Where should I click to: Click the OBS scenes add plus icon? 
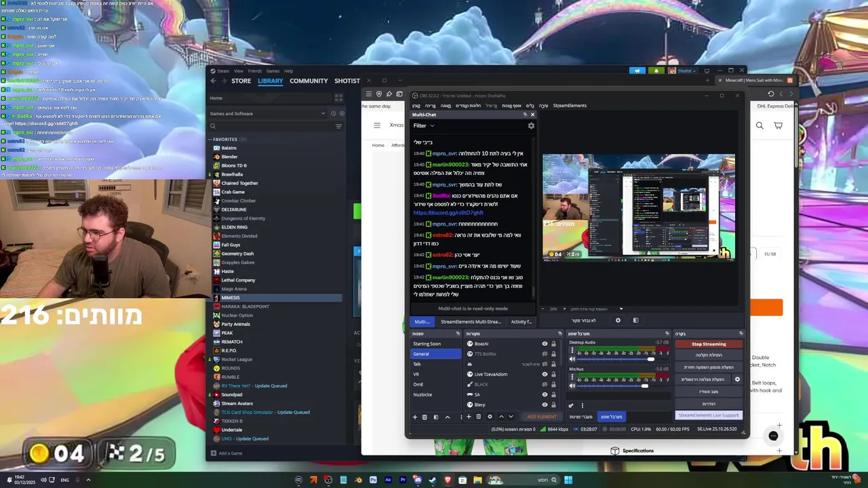415,417
